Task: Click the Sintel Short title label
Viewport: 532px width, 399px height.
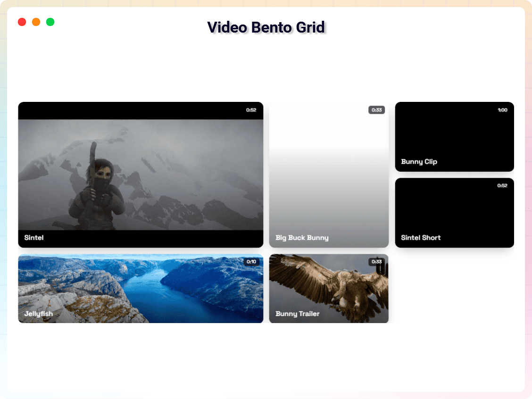Action: point(421,238)
